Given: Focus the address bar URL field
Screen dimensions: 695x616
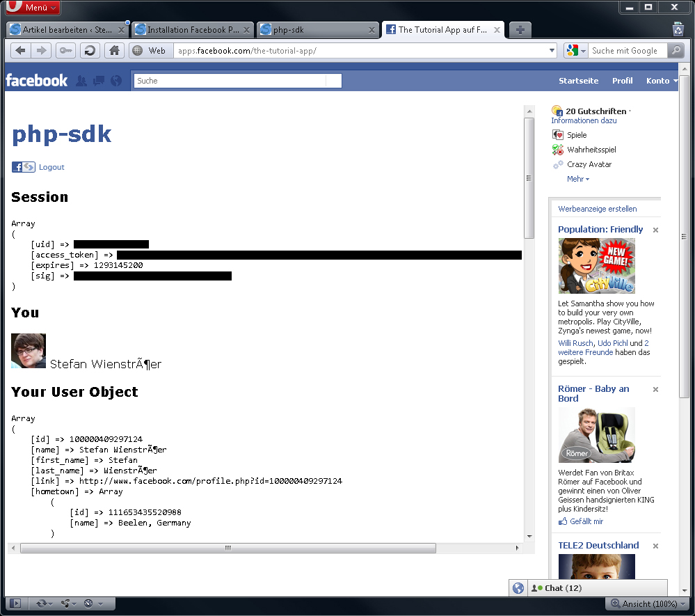Looking at the screenshot, I should (360, 51).
